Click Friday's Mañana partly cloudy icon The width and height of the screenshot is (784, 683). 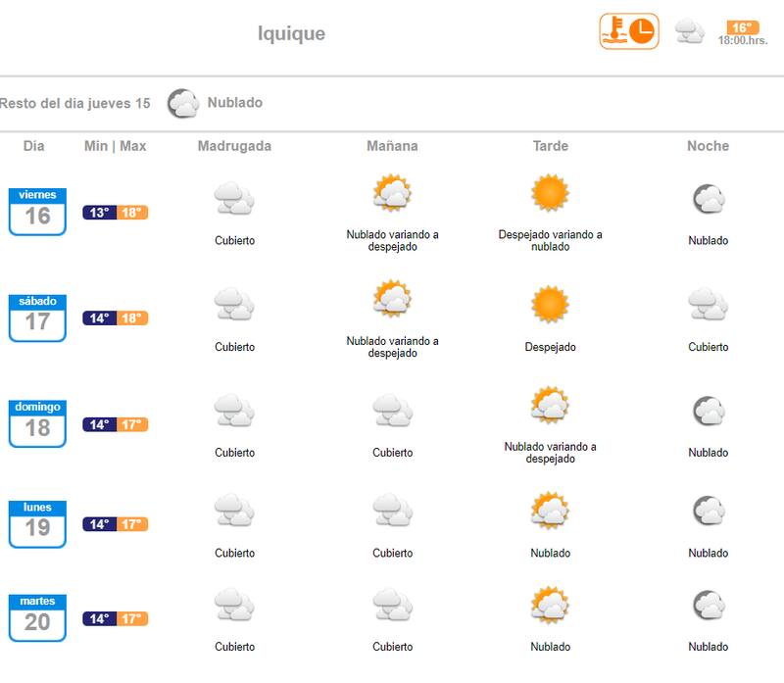(392, 194)
